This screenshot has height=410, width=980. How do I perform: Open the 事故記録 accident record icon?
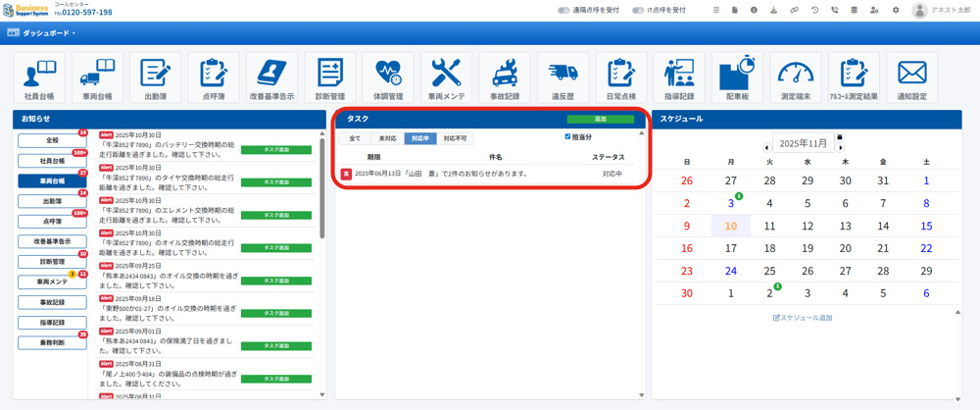pos(505,77)
